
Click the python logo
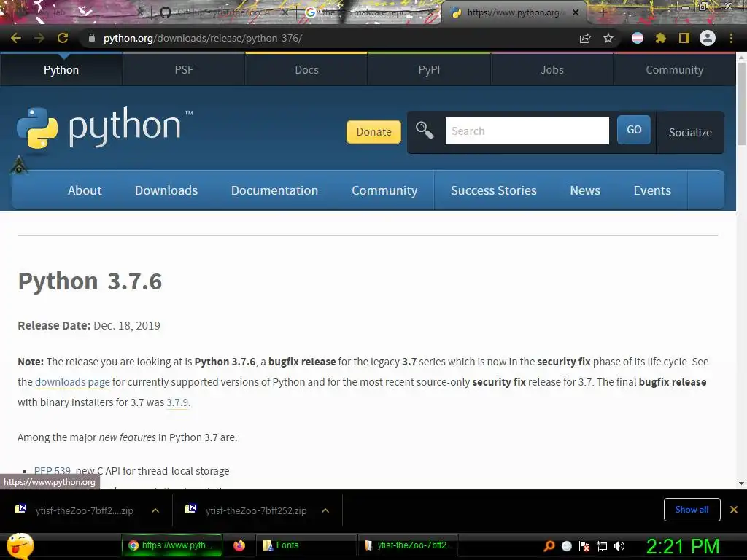pos(105,128)
